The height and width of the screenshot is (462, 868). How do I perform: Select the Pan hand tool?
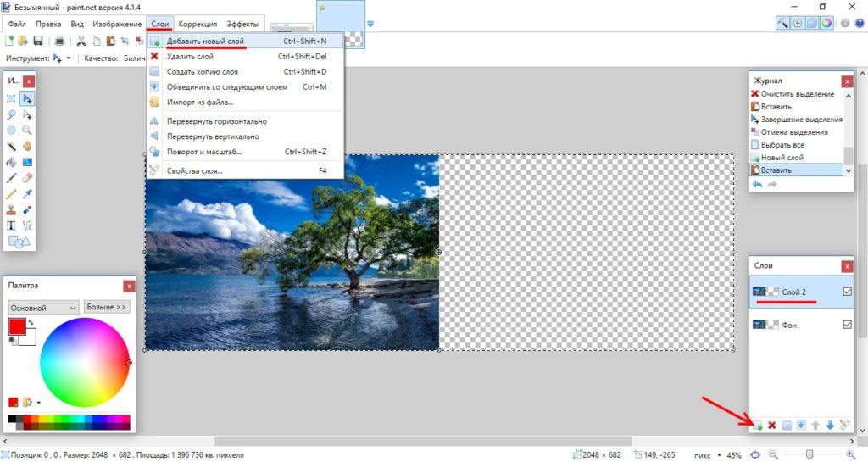point(27,146)
